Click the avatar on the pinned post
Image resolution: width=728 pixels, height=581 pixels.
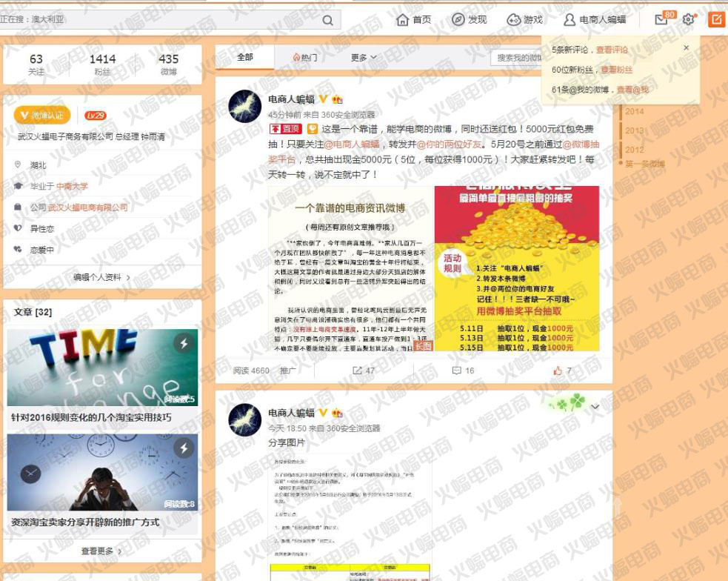coord(244,107)
